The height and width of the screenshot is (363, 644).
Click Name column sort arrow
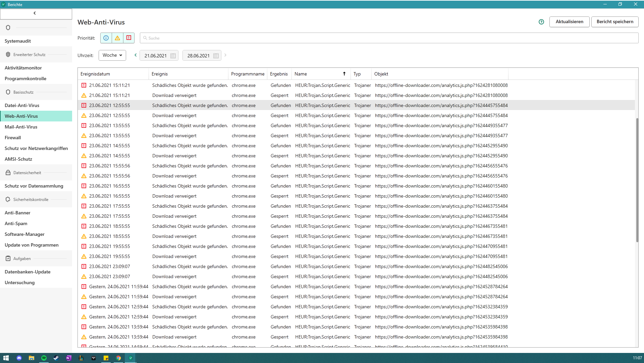point(344,74)
